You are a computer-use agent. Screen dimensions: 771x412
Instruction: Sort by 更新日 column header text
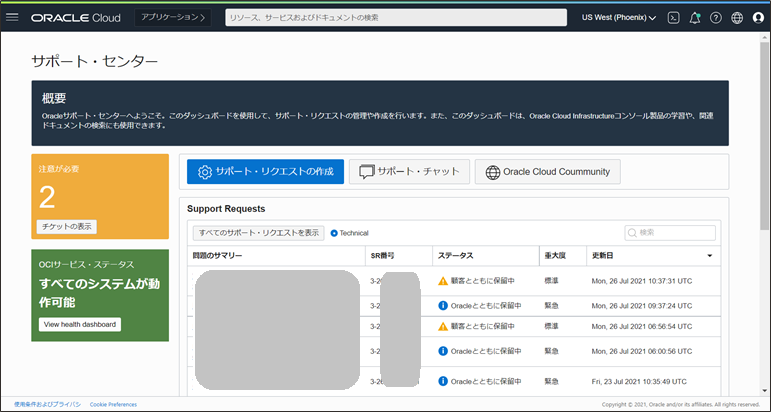click(602, 256)
